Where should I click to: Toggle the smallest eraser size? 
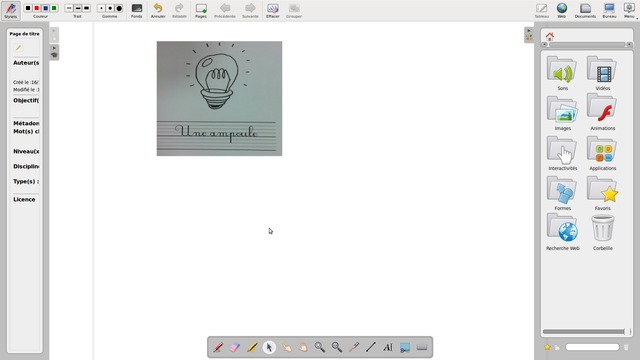click(101, 8)
